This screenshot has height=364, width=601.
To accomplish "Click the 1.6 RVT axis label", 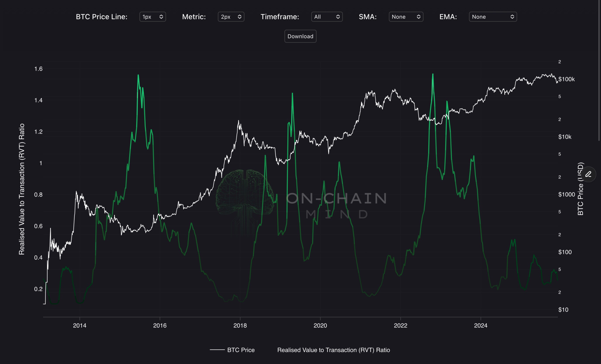I will tap(38, 69).
